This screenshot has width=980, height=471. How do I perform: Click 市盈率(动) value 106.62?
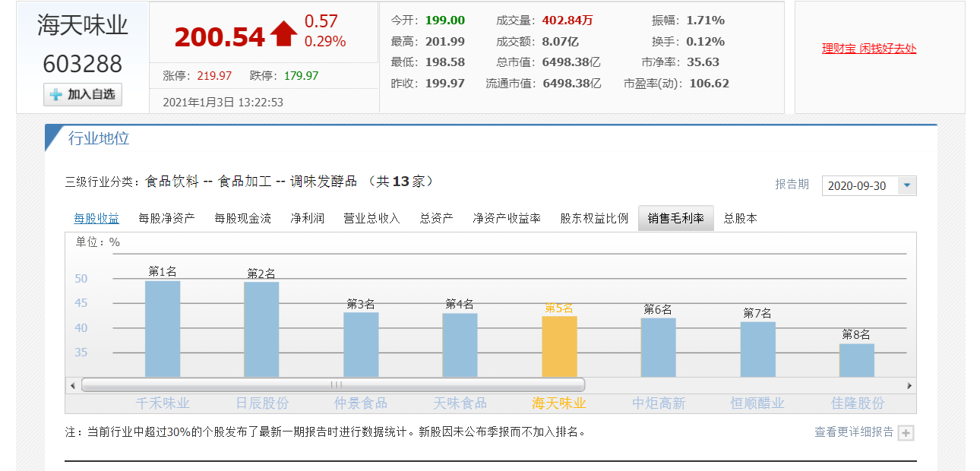(709, 84)
